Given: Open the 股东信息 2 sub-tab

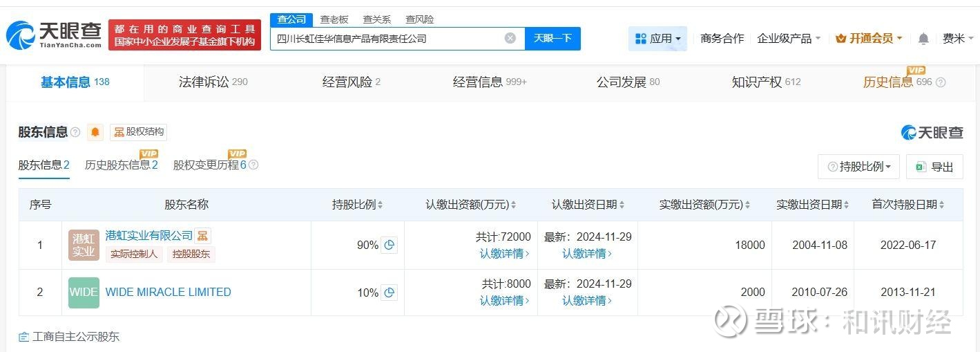Looking at the screenshot, I should [x=44, y=165].
